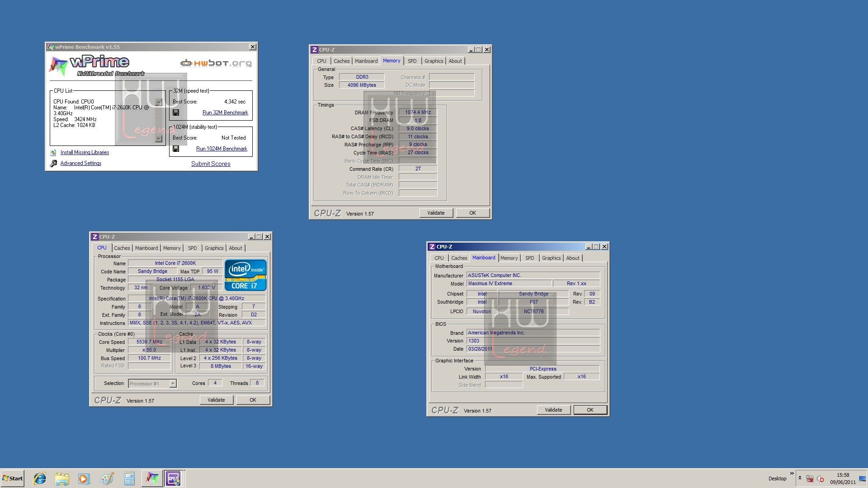Screen dimensions: 868x488
Task: Click the Show Desktop icon by the clock
Action: point(863,479)
